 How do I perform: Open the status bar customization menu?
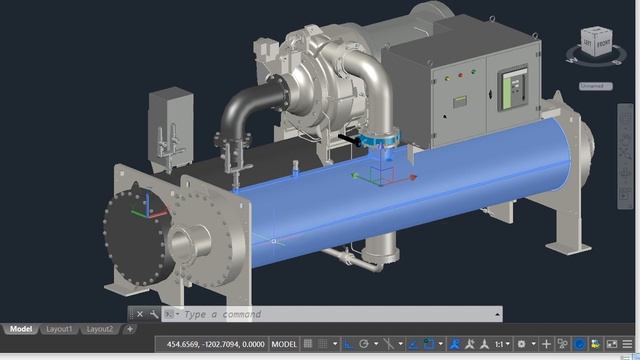[x=627, y=344]
